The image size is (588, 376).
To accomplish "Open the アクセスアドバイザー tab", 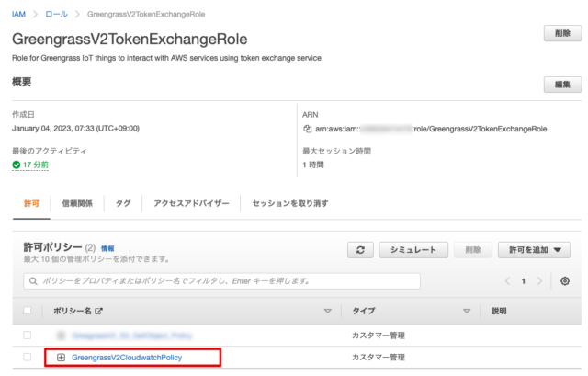I will 191,203.
